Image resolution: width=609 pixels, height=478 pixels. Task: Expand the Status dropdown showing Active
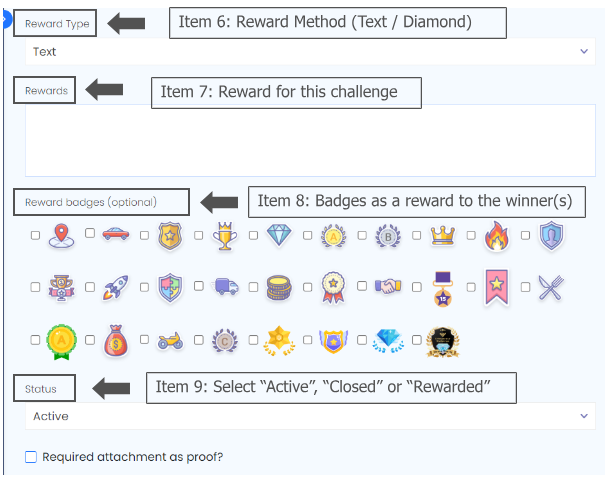click(310, 416)
